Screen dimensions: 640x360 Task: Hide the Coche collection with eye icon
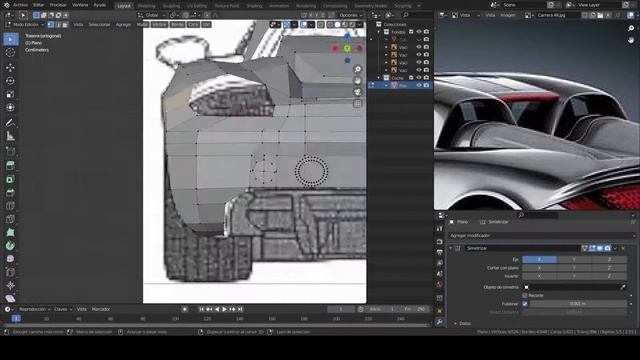(x=419, y=78)
